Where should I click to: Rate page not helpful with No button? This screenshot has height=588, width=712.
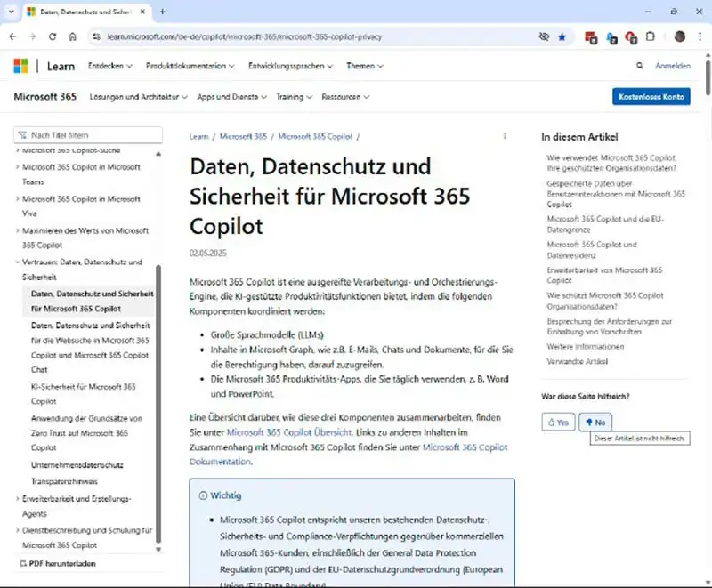click(x=595, y=423)
